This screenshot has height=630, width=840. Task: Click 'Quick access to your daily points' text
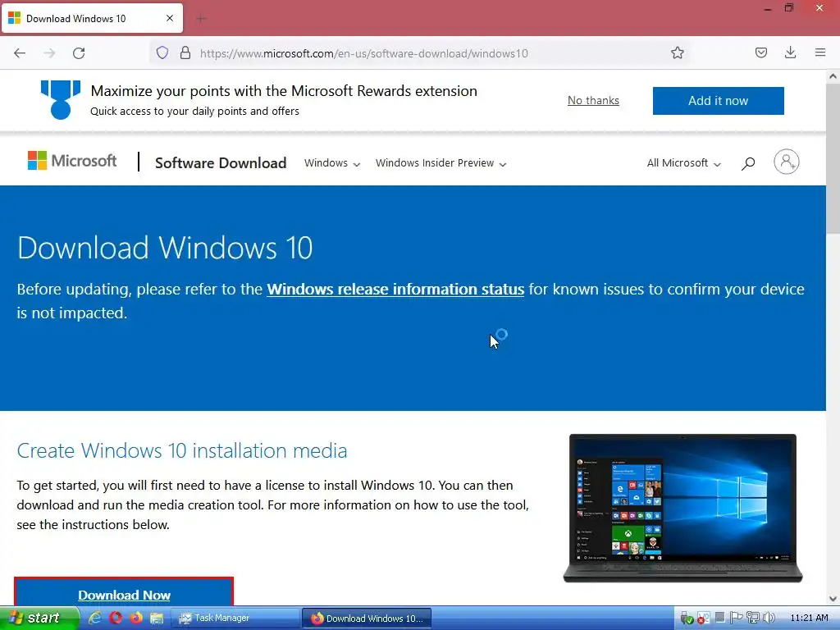pyautogui.click(x=194, y=112)
